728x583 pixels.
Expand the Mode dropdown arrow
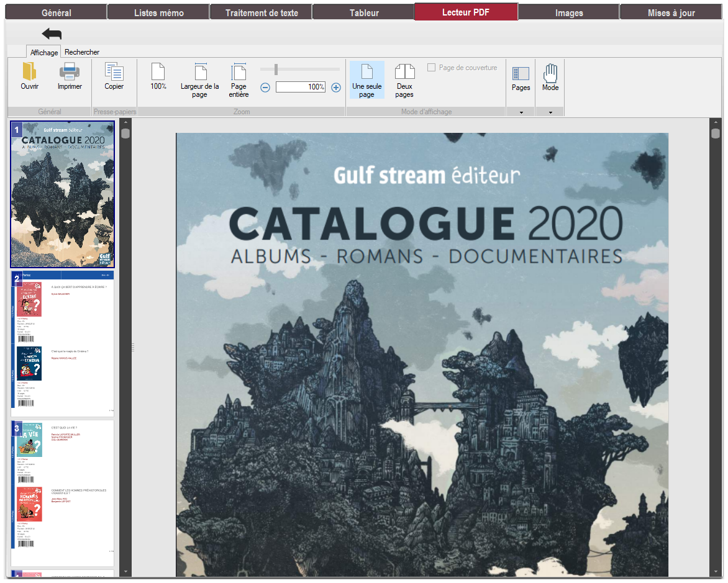point(550,112)
